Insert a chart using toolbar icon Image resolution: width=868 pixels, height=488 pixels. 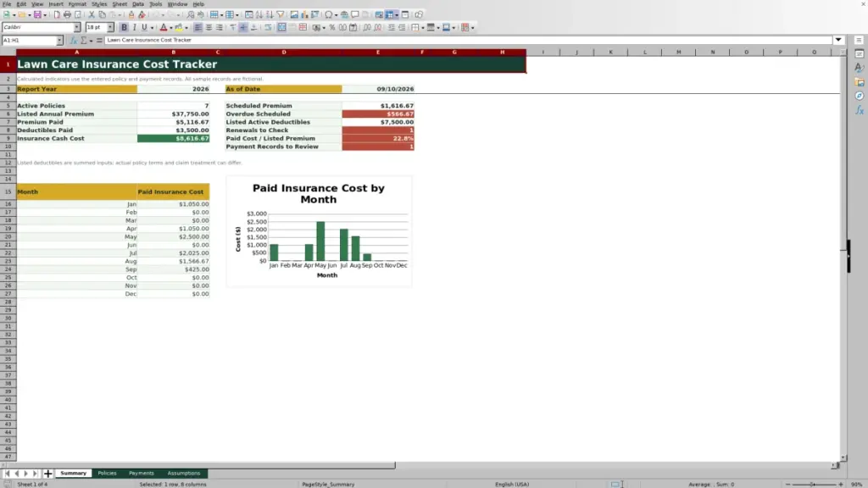point(304,14)
